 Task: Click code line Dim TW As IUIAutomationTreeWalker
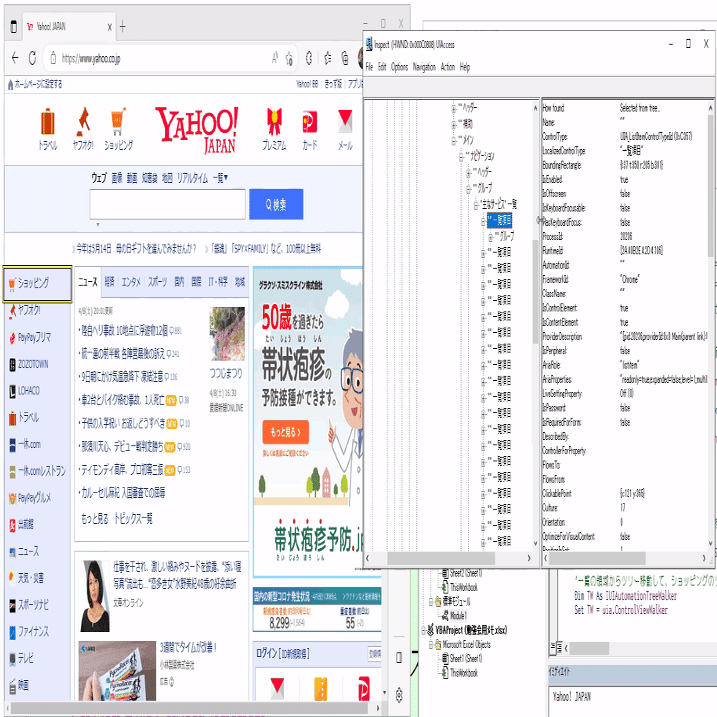pos(625,596)
